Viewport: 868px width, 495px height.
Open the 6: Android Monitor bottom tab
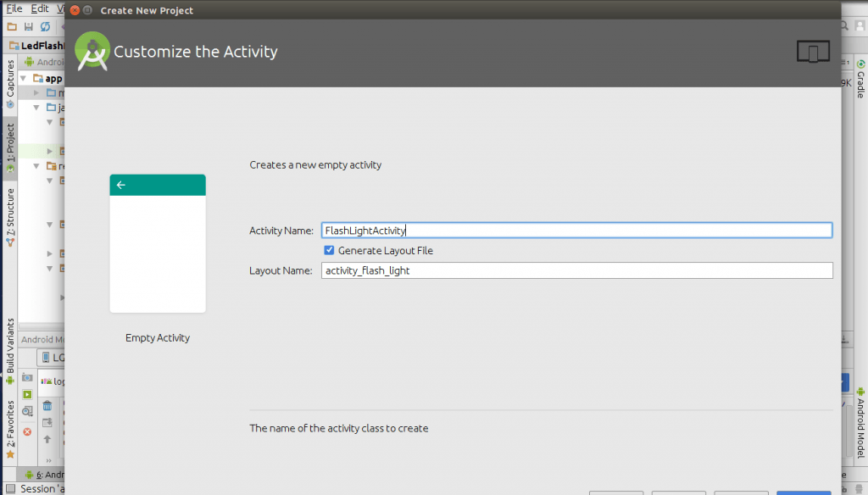pos(45,475)
